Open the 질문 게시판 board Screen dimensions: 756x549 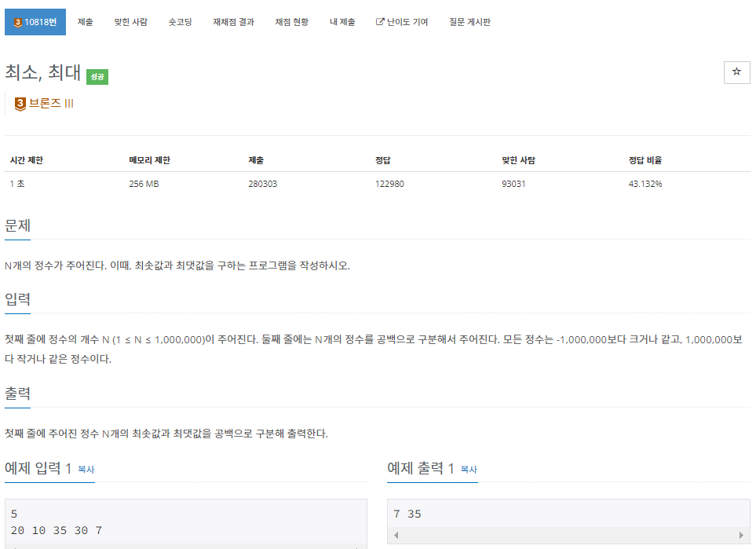click(x=470, y=22)
